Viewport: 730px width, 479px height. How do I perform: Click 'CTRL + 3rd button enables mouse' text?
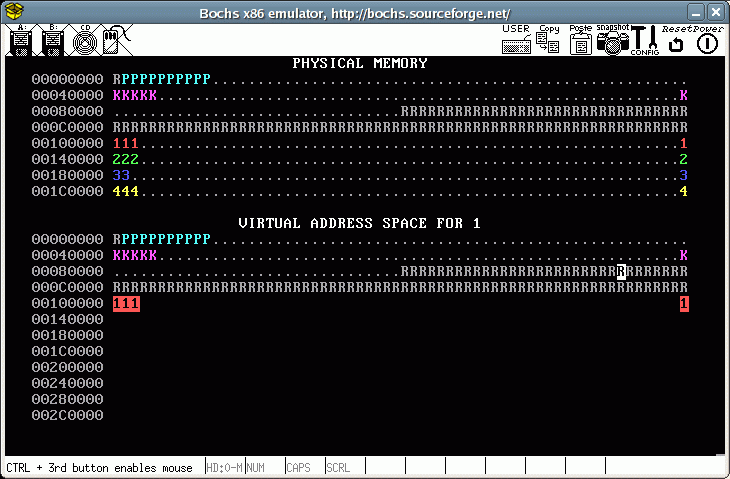tap(99, 468)
